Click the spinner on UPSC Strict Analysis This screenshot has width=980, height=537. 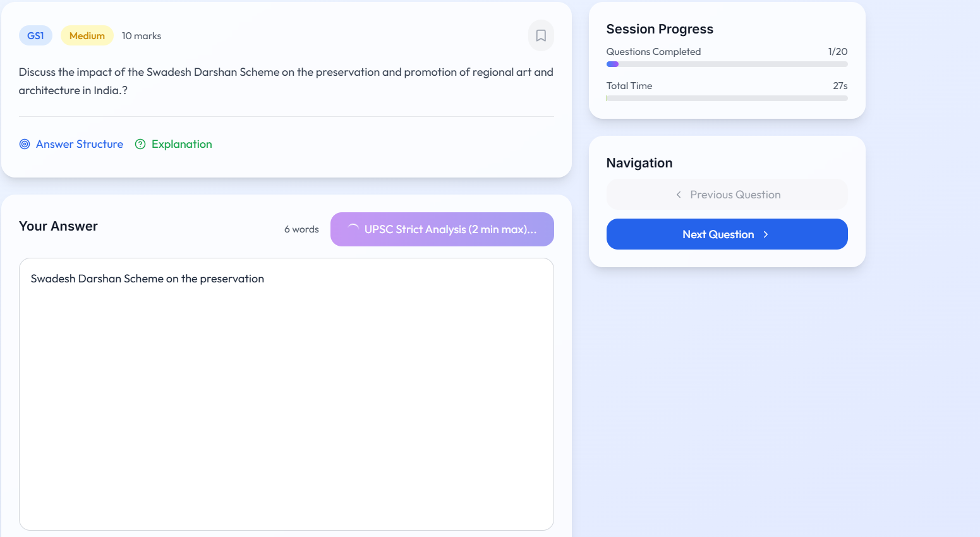(x=353, y=229)
